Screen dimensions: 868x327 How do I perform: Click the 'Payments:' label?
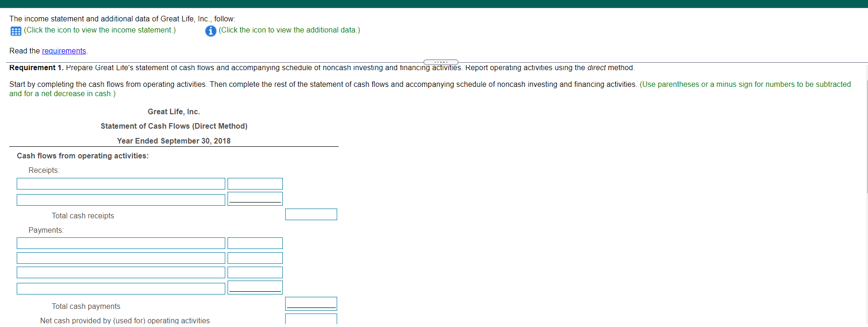coord(46,230)
